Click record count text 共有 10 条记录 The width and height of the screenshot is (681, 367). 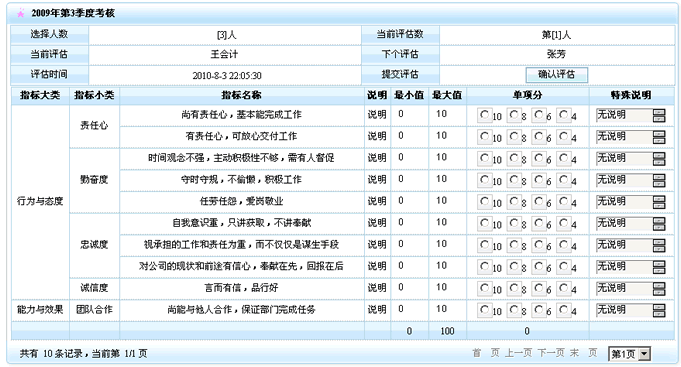click(x=51, y=354)
